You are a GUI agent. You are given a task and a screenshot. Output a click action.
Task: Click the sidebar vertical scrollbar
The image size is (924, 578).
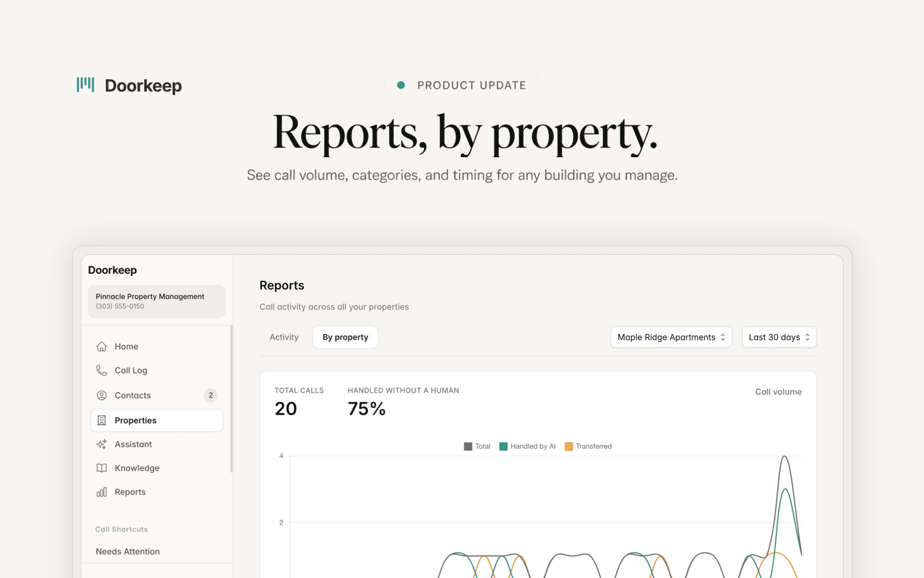point(232,399)
